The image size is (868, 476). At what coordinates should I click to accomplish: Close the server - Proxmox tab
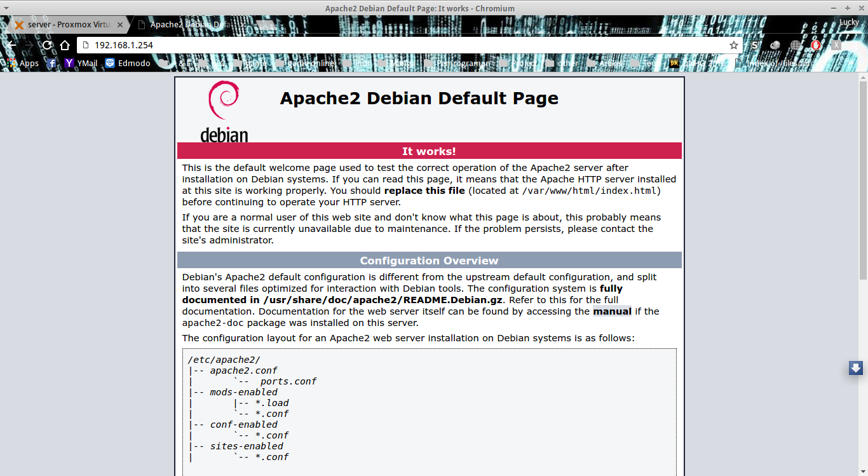coord(121,25)
